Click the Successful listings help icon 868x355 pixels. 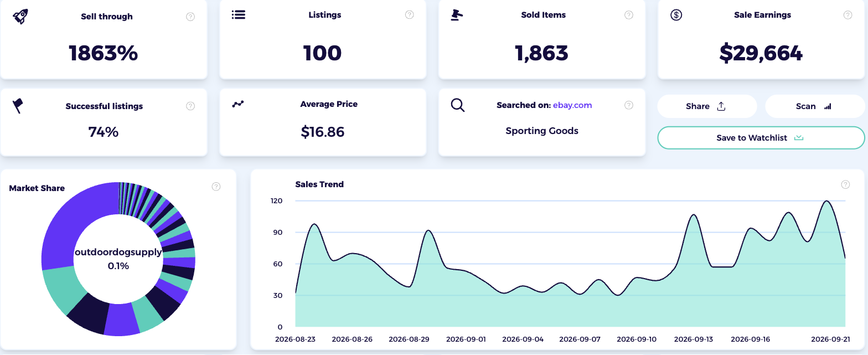point(190,106)
